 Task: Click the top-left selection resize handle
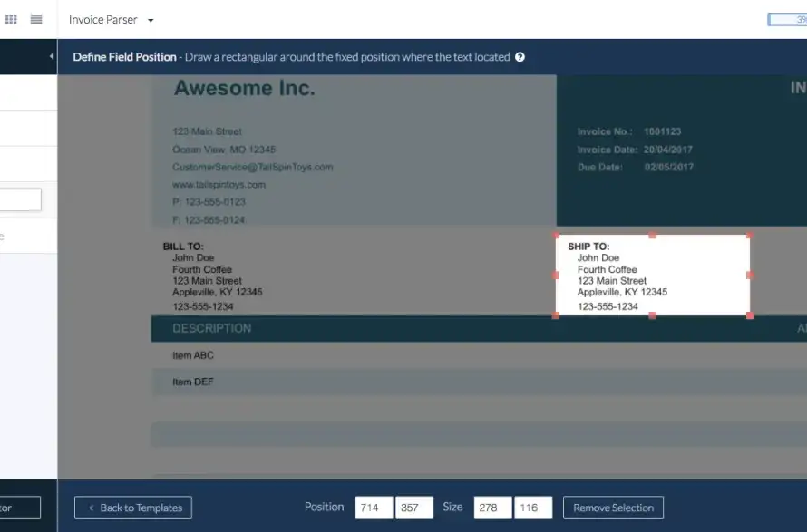(557, 236)
